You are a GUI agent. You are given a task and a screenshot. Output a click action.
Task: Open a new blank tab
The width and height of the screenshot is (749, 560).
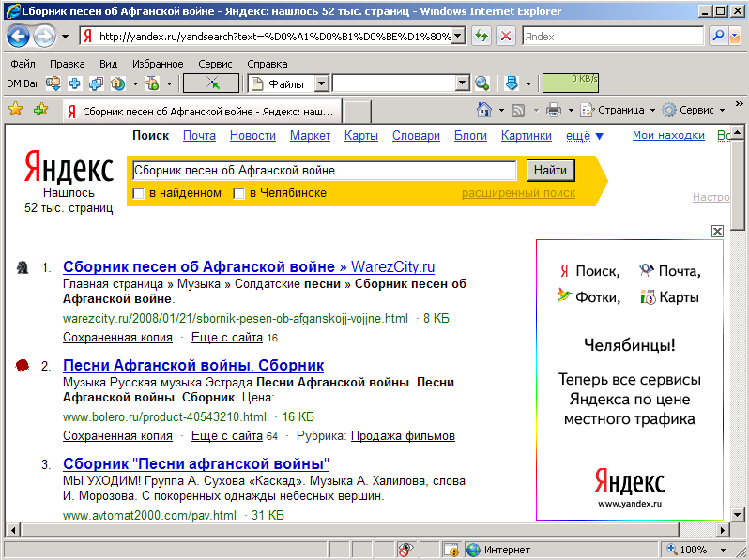[358, 112]
